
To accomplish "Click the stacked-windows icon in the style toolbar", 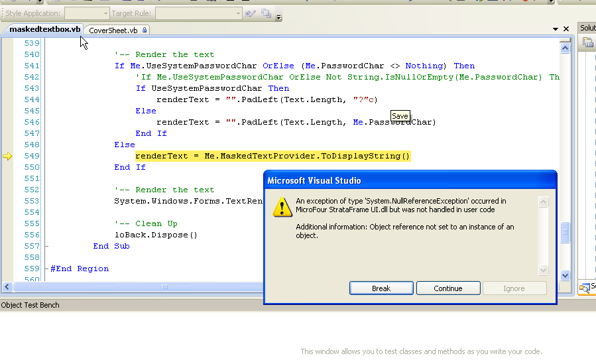I will (x=267, y=13).
